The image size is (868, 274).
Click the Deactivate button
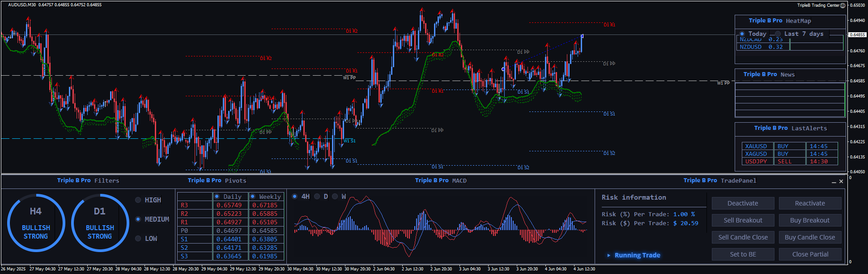click(743, 203)
